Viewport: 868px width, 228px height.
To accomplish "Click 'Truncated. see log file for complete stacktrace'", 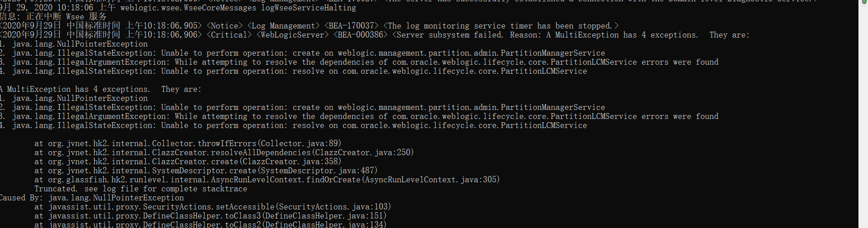I will [x=141, y=189].
